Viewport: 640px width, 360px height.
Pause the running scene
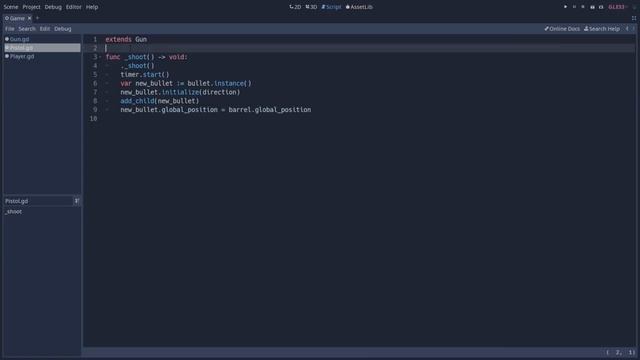point(574,7)
